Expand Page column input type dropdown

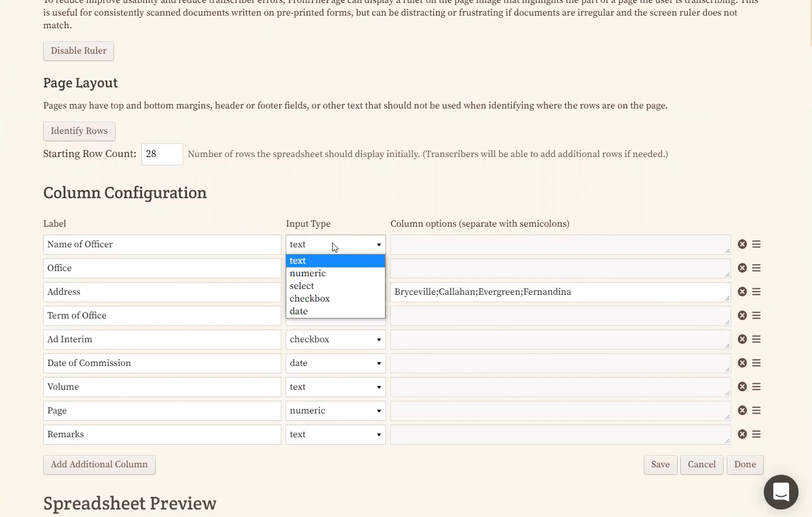[x=335, y=411]
